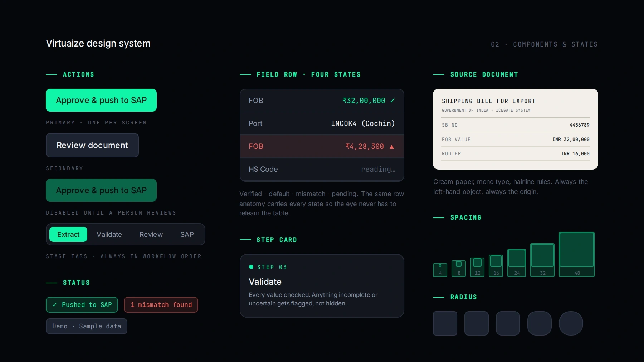The height and width of the screenshot is (362, 644).
Task: Click the checkmark icon in Pushed to SAP badge
Action: pyautogui.click(x=55, y=305)
